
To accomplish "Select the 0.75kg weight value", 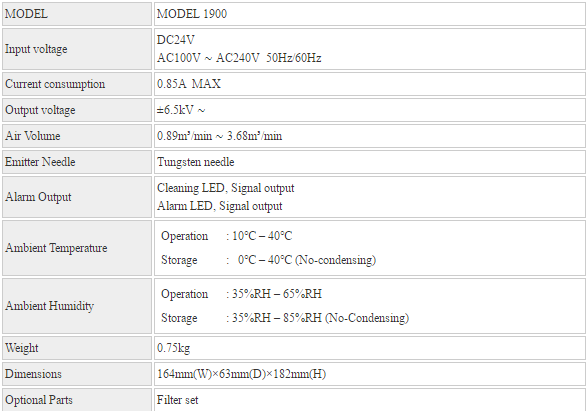I will 173,348.
